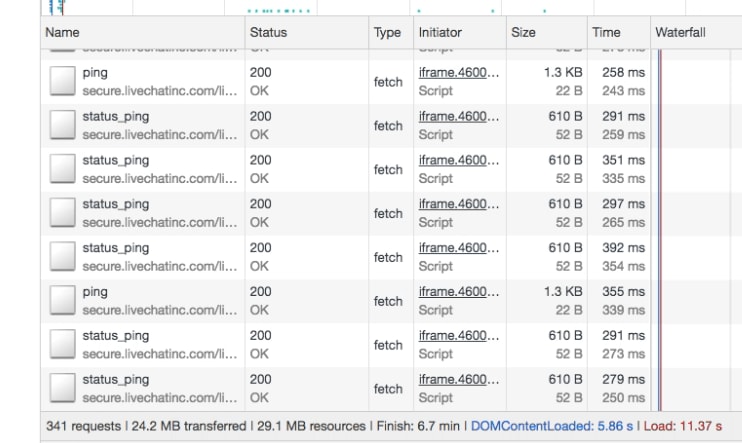This screenshot has height=443, width=742.
Task: Click file icon of status_ping row timed 392 ms
Action: (62, 256)
